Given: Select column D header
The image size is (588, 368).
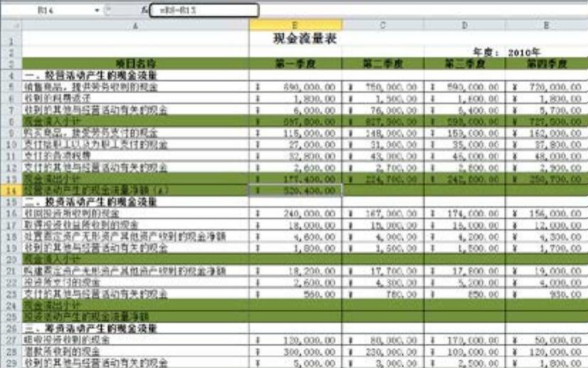Looking at the screenshot, I should click(464, 25).
